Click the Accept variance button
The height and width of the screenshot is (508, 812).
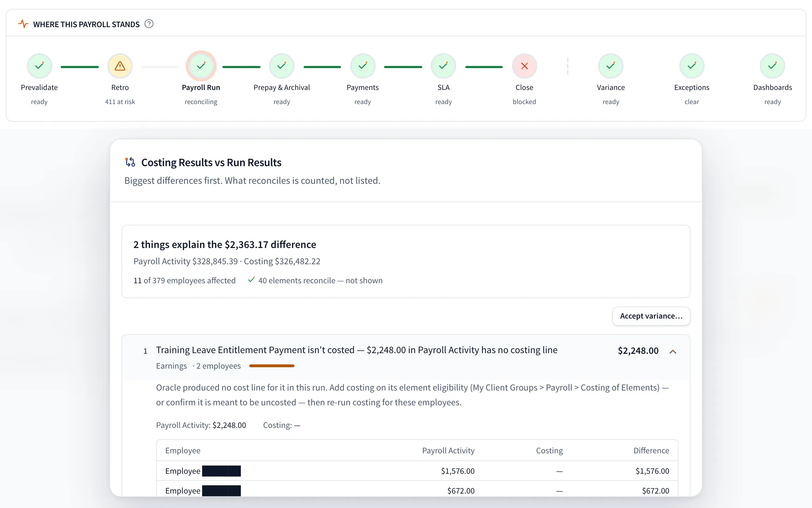[x=651, y=316]
